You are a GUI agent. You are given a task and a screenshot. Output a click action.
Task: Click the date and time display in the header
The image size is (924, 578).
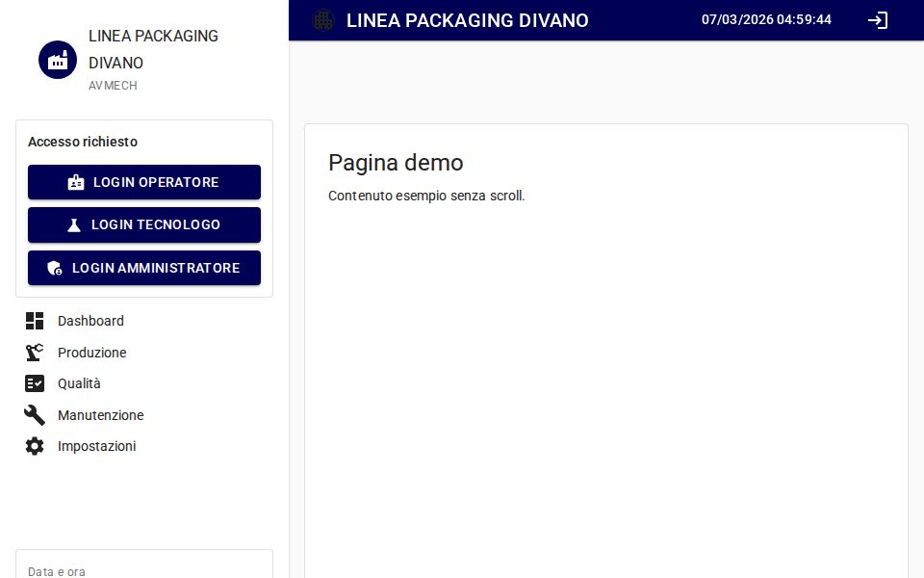pos(766,20)
